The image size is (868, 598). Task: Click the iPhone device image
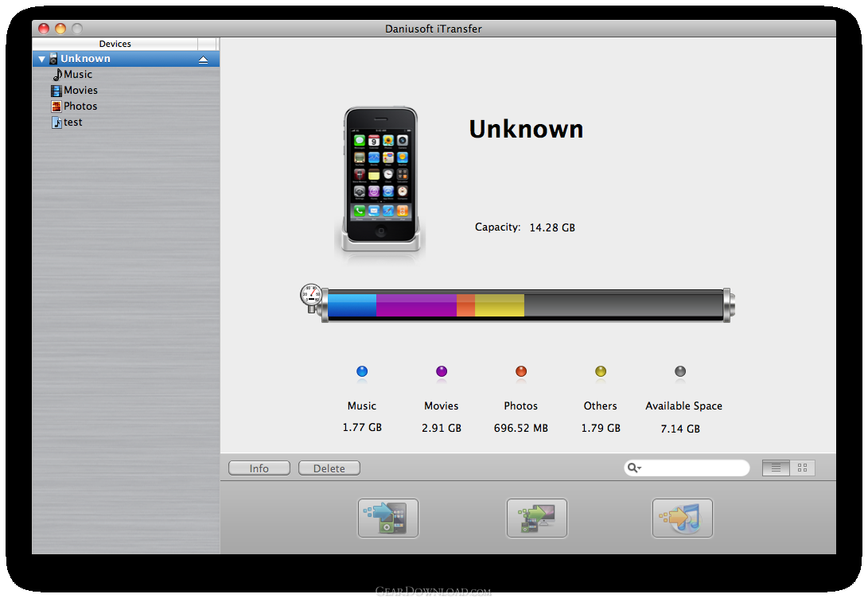[x=380, y=180]
